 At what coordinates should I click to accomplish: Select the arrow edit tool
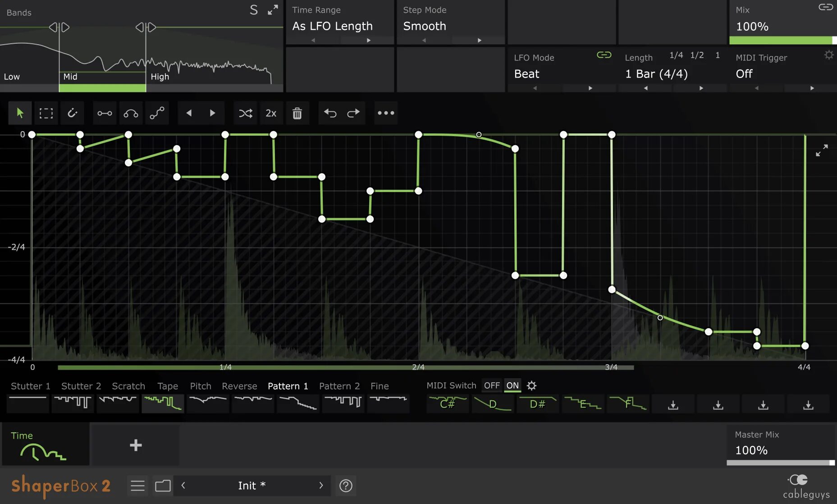tap(20, 113)
